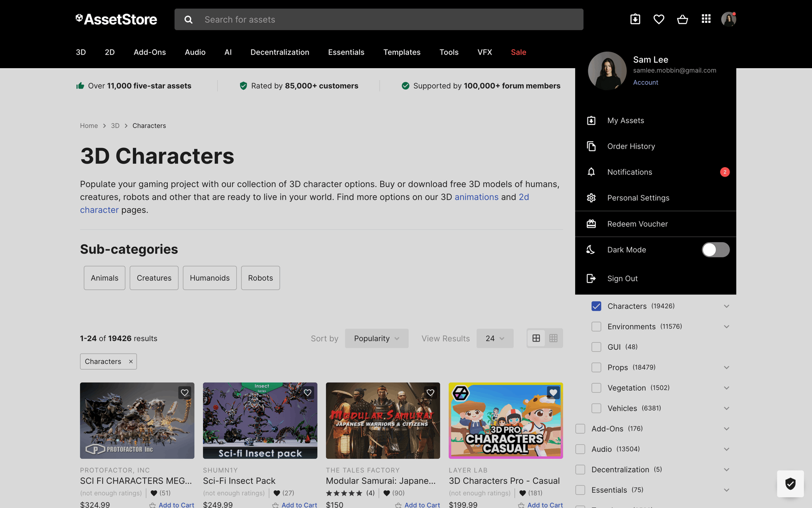Image resolution: width=812 pixels, height=508 pixels.
Task: Expand the Add-Ons filter chevron
Action: [x=727, y=429]
